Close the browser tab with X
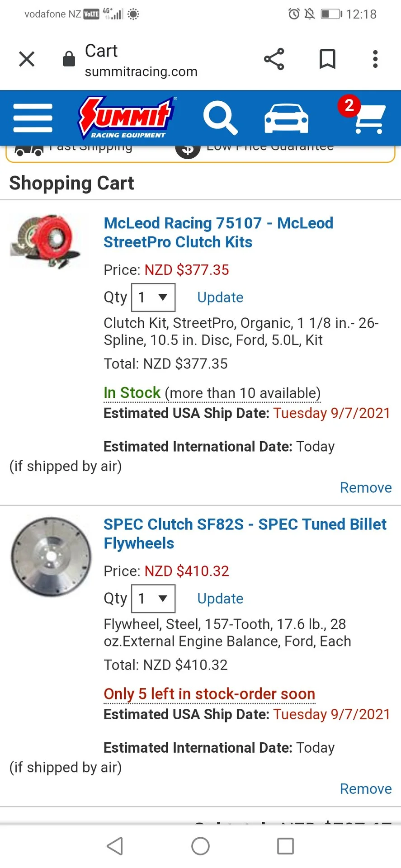 (x=27, y=59)
